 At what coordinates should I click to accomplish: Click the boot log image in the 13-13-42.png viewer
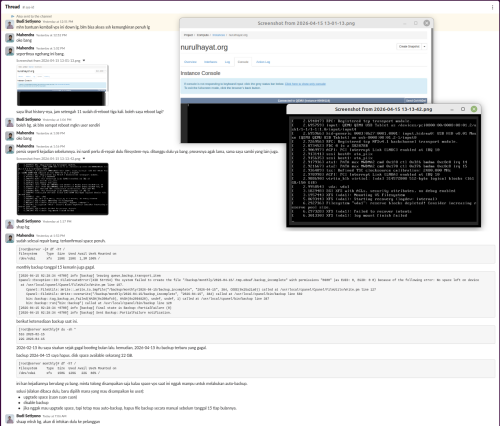384,170
